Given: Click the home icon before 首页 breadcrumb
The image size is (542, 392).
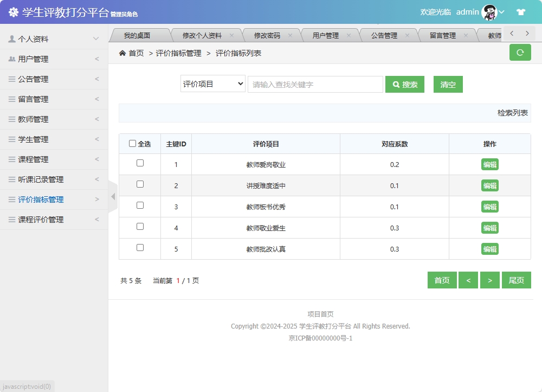Looking at the screenshot, I should [124, 53].
